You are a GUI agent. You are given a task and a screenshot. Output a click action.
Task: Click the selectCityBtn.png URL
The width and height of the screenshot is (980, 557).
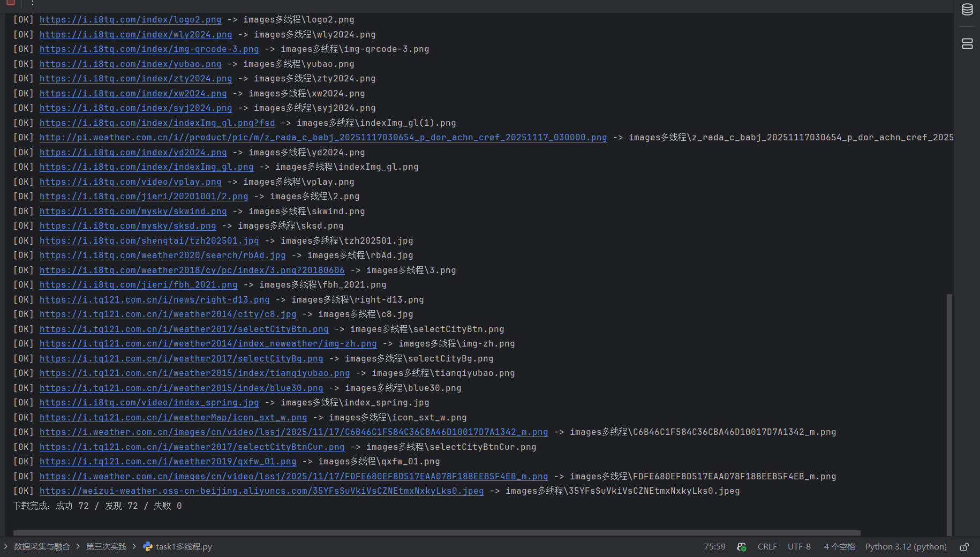tap(184, 329)
